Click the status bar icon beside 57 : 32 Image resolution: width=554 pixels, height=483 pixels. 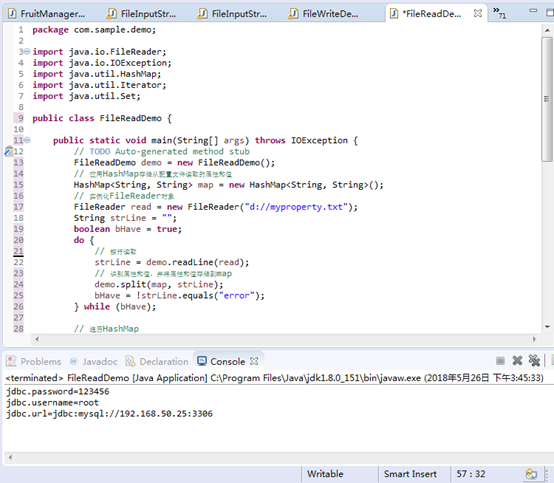531,474
